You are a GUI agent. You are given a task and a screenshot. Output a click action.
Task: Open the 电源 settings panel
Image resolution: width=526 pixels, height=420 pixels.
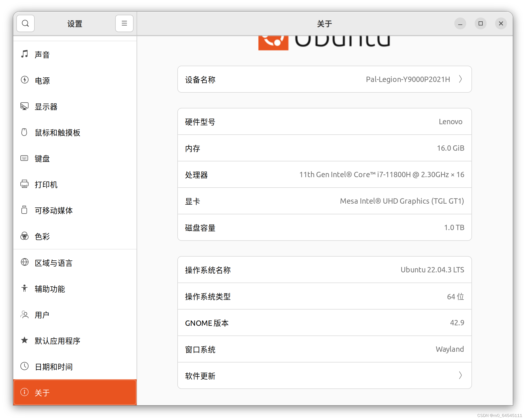75,80
